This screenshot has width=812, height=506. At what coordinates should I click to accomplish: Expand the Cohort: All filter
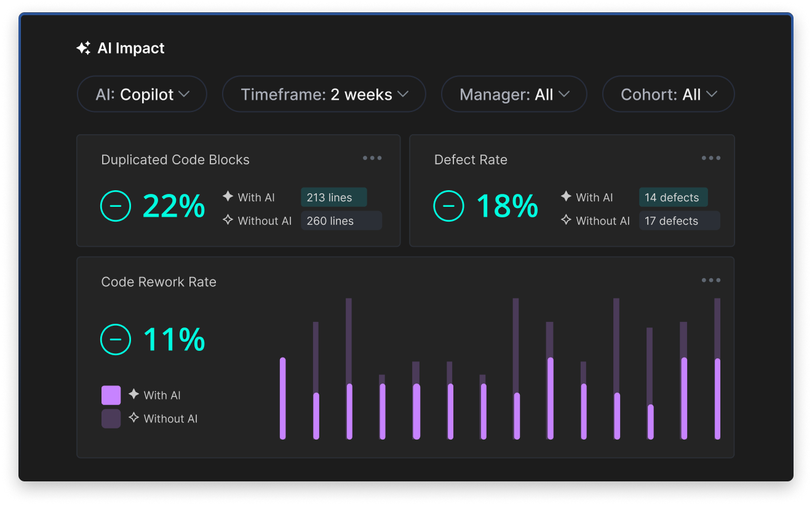(668, 95)
